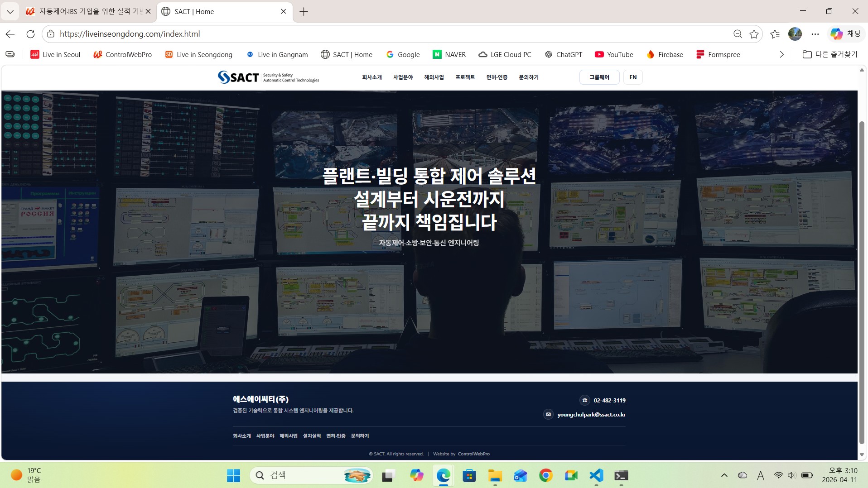Click the SACT company logo
Screen dimensions: 868x488
(268, 77)
